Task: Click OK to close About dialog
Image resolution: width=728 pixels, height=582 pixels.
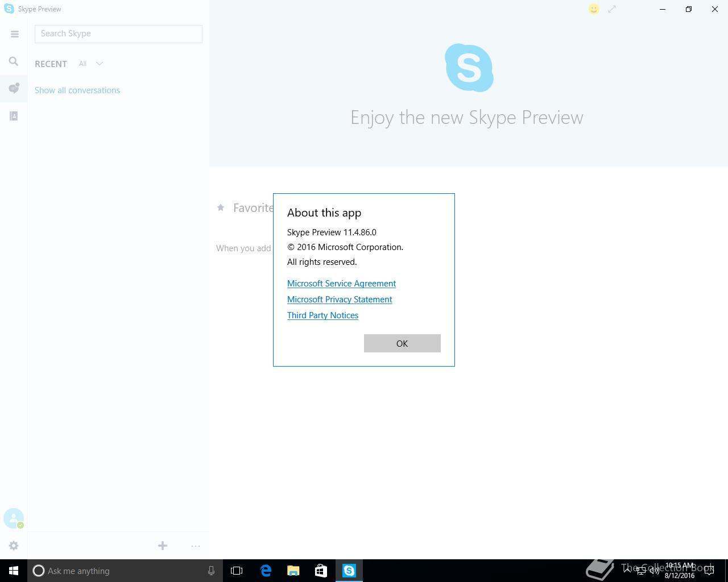Action: [402, 343]
